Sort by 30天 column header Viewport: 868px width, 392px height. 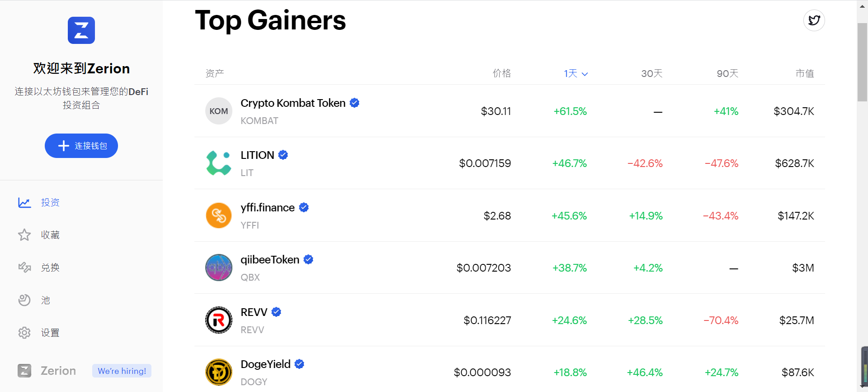651,73
